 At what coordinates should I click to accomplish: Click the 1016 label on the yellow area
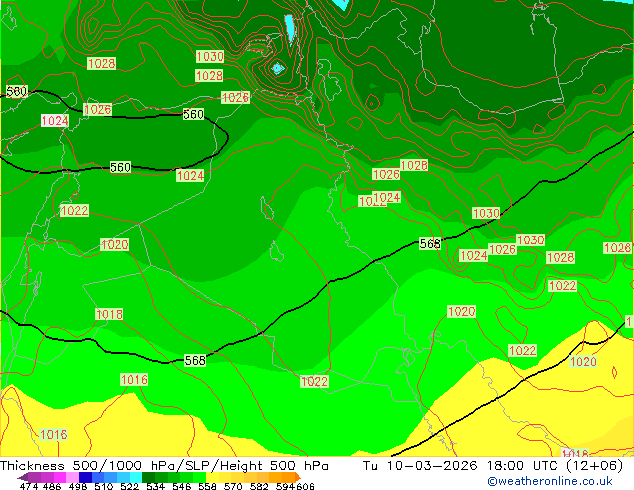coord(53,435)
